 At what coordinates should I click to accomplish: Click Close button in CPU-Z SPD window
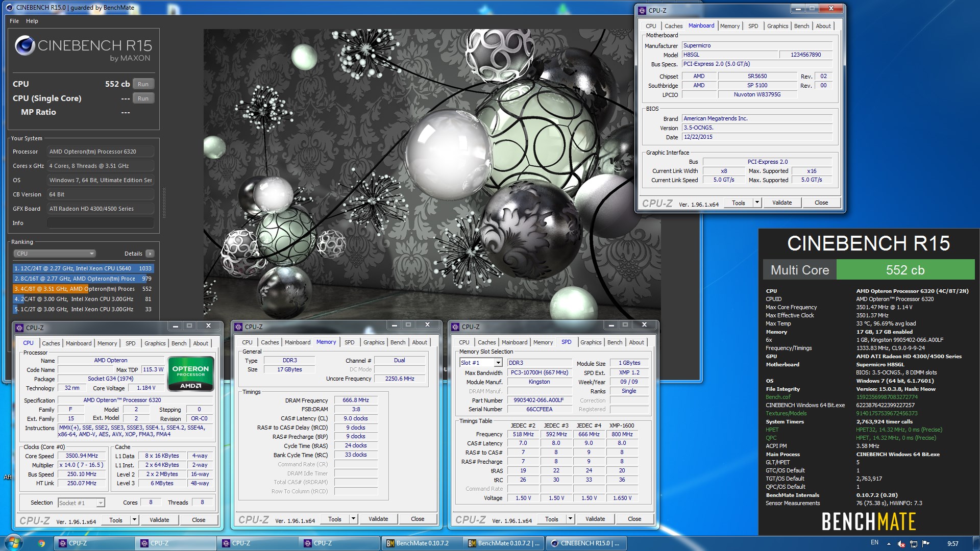click(634, 519)
